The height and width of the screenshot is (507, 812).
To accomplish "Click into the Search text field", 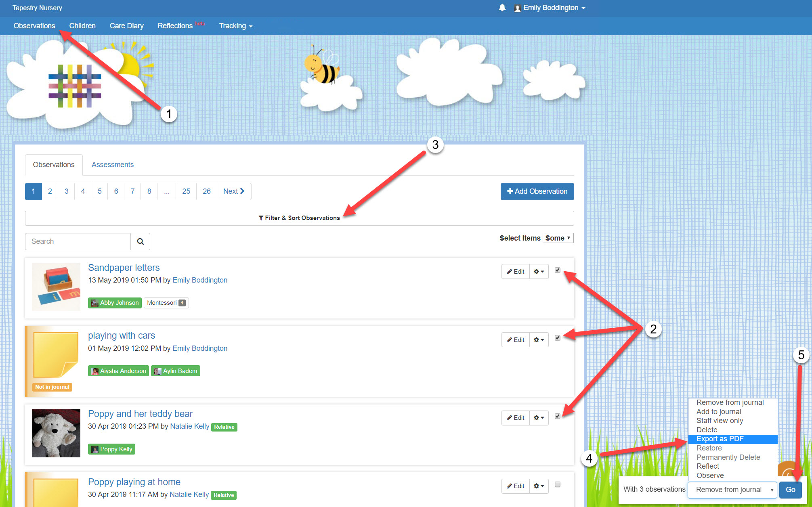I will pos(78,241).
